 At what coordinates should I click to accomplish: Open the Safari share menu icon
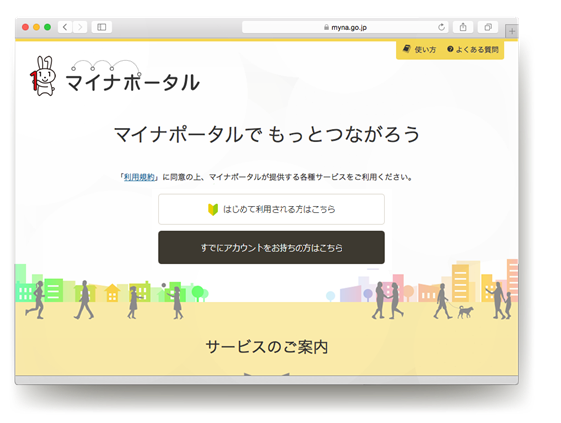click(x=463, y=27)
